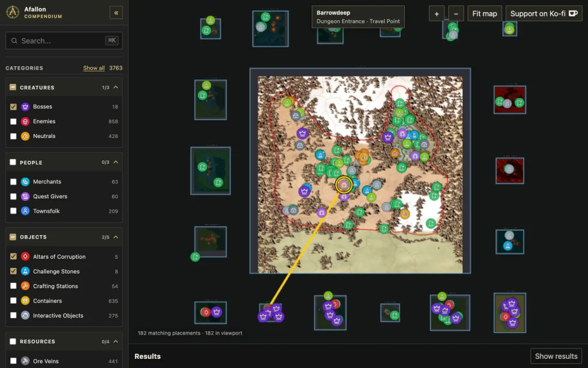This screenshot has width=588, height=368.
Task: Enable the Neutrals checkbox
Action: (13, 136)
